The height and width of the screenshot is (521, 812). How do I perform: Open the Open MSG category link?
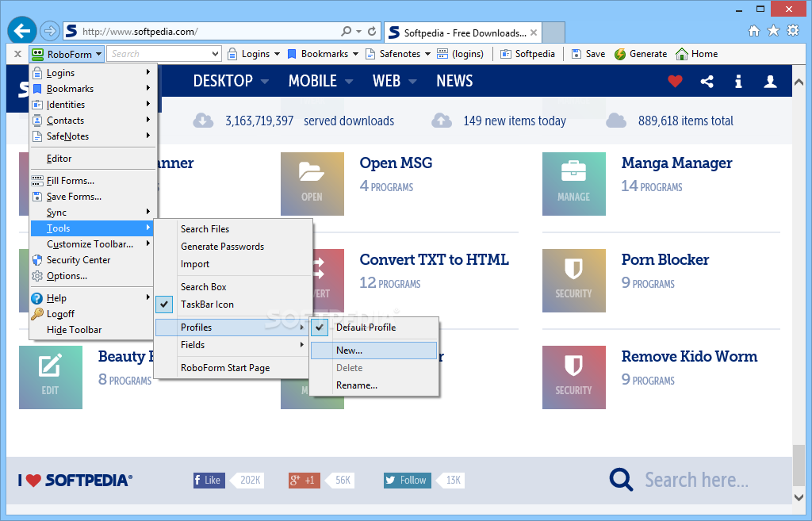[x=396, y=163]
